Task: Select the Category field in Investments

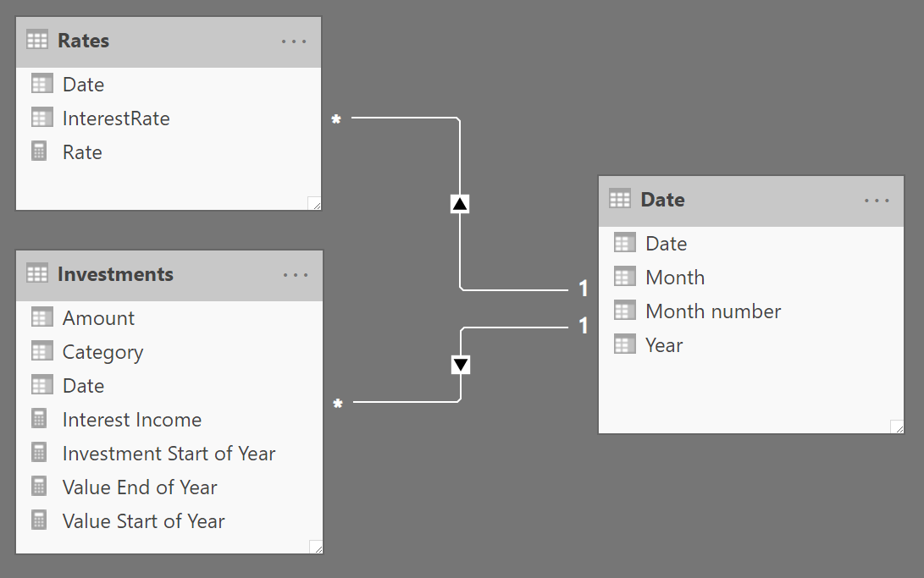Action: tap(169, 352)
